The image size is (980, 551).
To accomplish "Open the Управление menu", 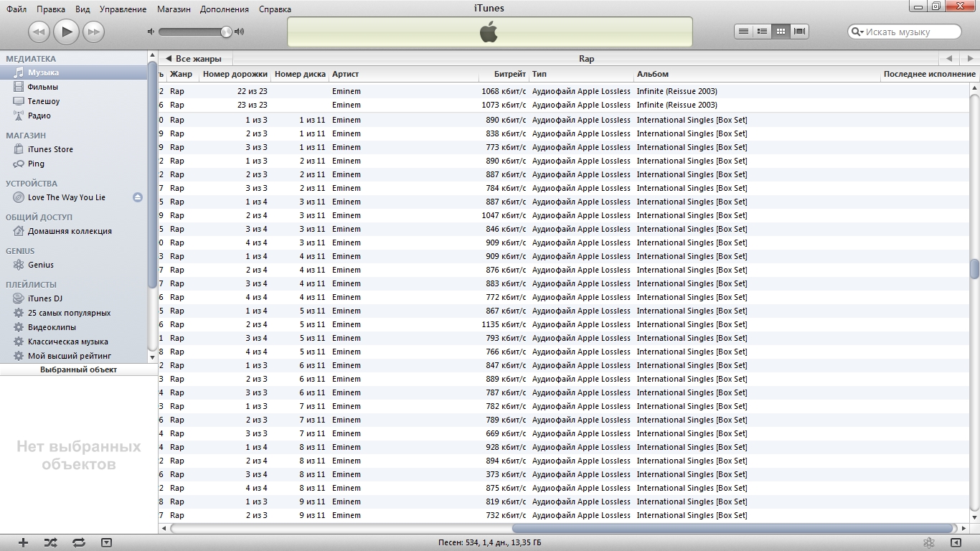I will point(123,9).
